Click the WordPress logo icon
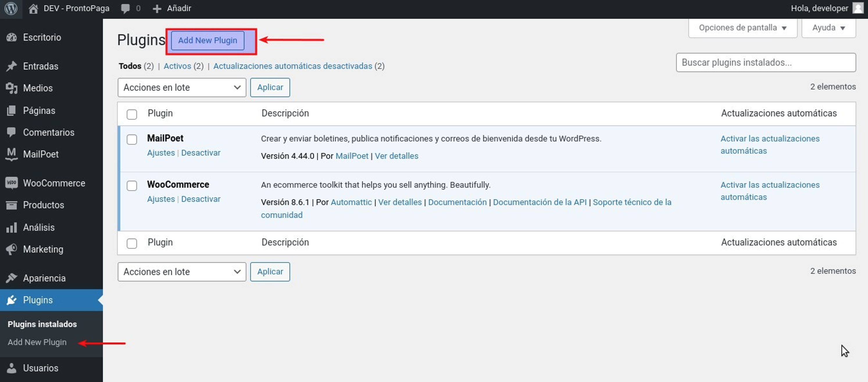 pyautogui.click(x=11, y=8)
